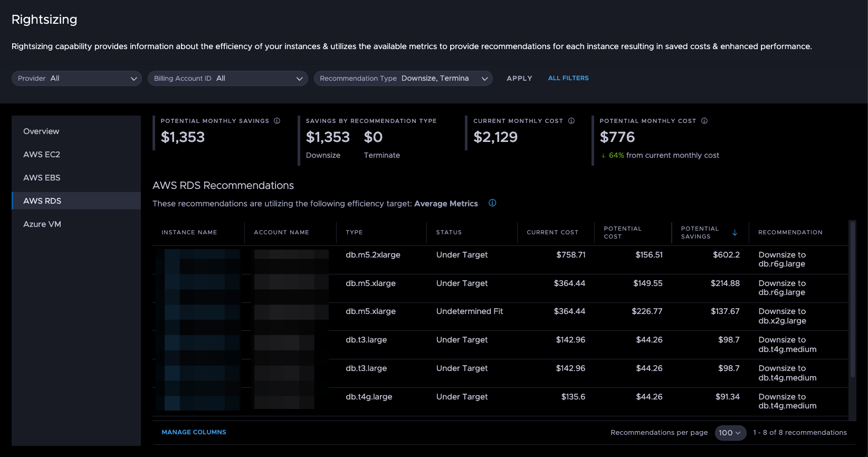Click info icon beside Current Monthly Cost

coord(571,121)
